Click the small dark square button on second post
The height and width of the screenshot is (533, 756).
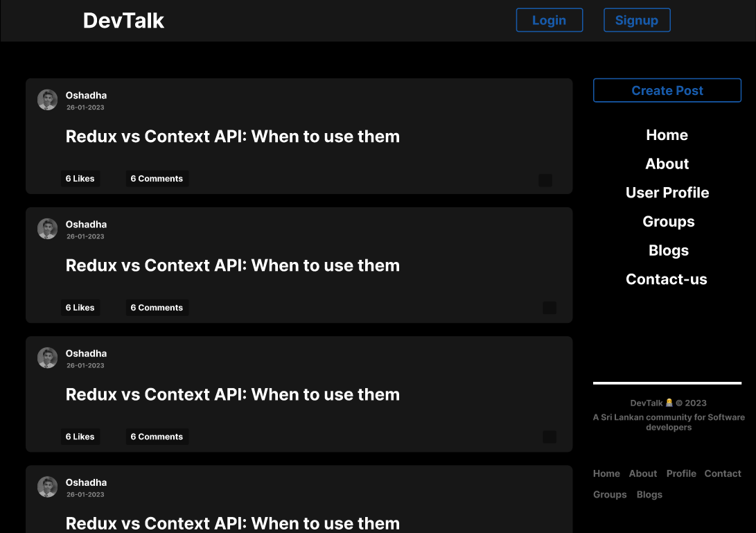pos(550,308)
